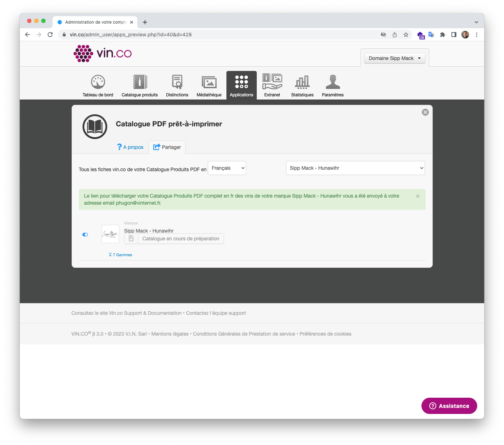This screenshot has height=445, width=504.
Task: Click the catalogue book icon
Action: click(x=95, y=126)
